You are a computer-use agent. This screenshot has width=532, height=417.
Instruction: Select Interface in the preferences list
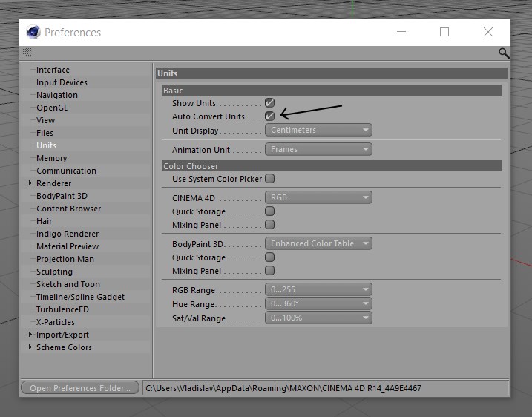[x=53, y=70]
